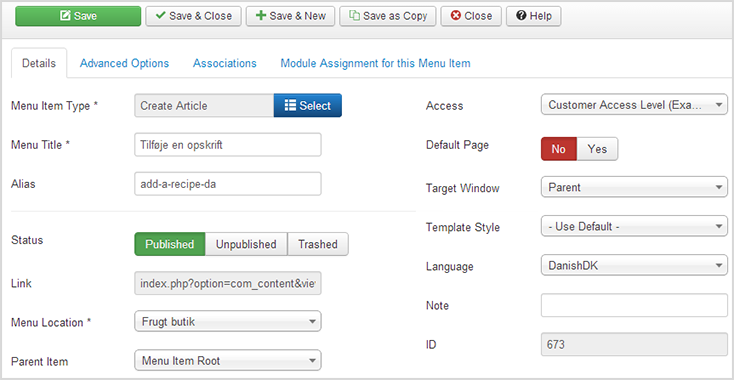The height and width of the screenshot is (380, 734).
Task: Set Status to Trashed
Action: tap(318, 244)
